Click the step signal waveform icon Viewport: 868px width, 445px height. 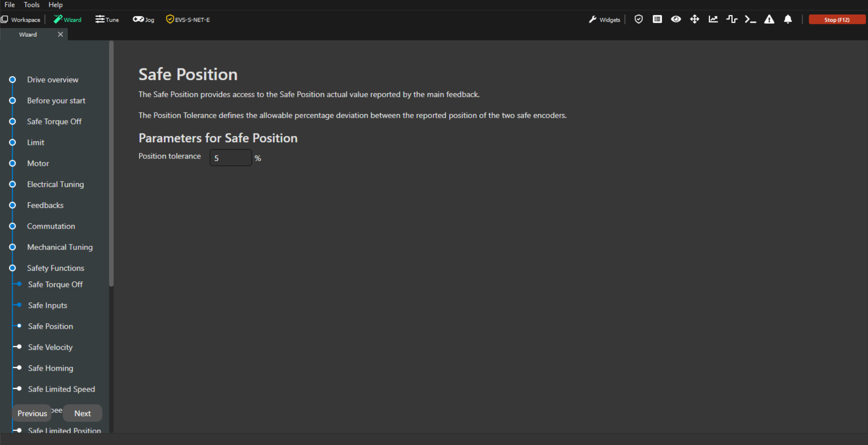[732, 19]
